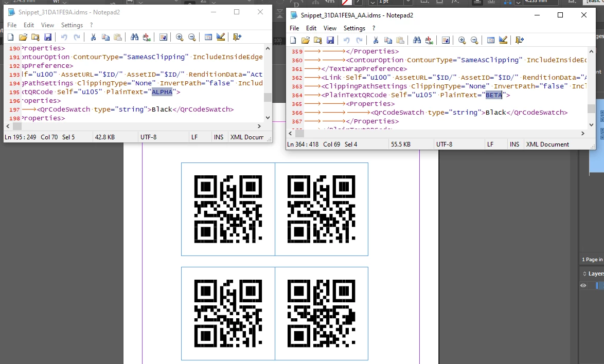Open ? help menu in Snippet_31DA1FE9A.idms window
604x364 pixels.
click(x=91, y=25)
